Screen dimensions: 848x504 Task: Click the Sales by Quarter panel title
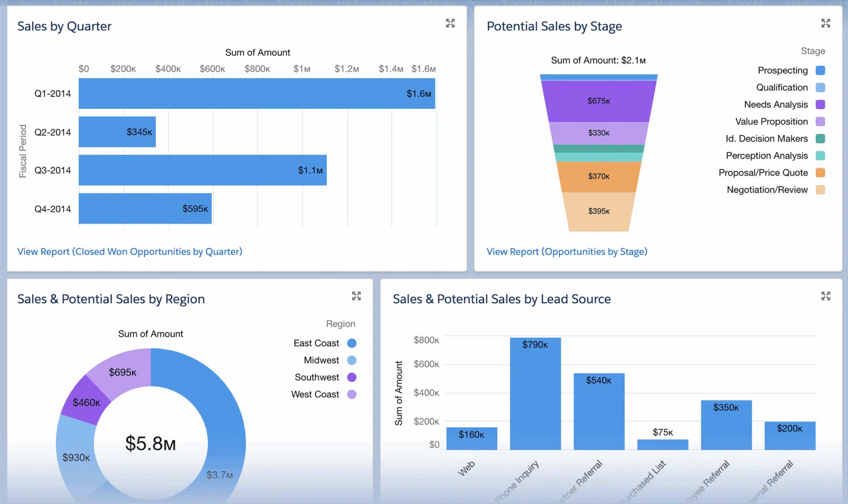[64, 26]
